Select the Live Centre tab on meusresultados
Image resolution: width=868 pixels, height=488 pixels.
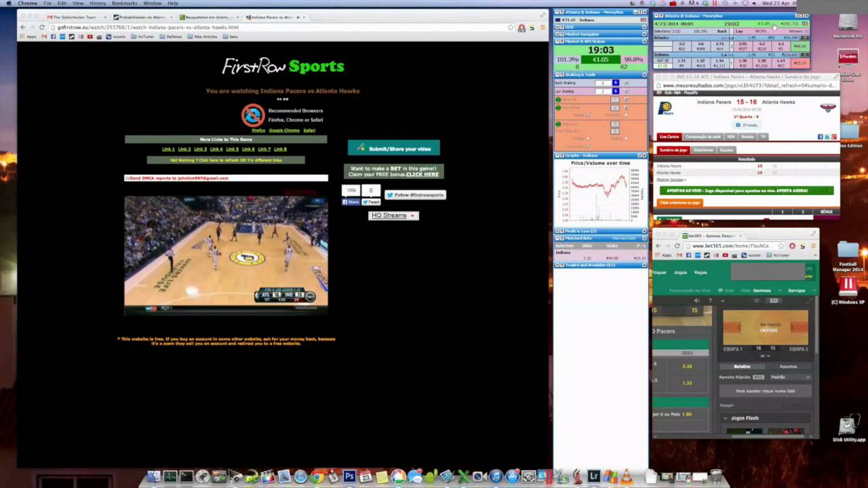tap(669, 137)
